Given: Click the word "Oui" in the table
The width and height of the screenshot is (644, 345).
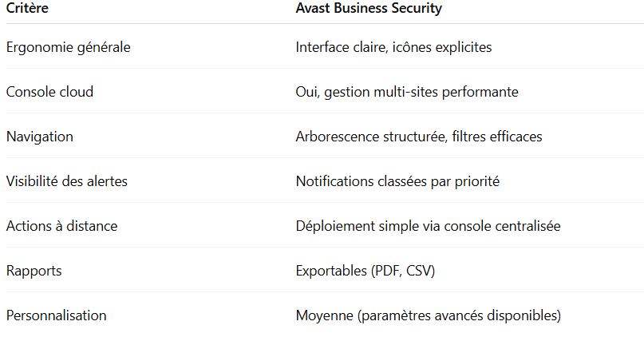Looking at the screenshot, I should 306,92.
